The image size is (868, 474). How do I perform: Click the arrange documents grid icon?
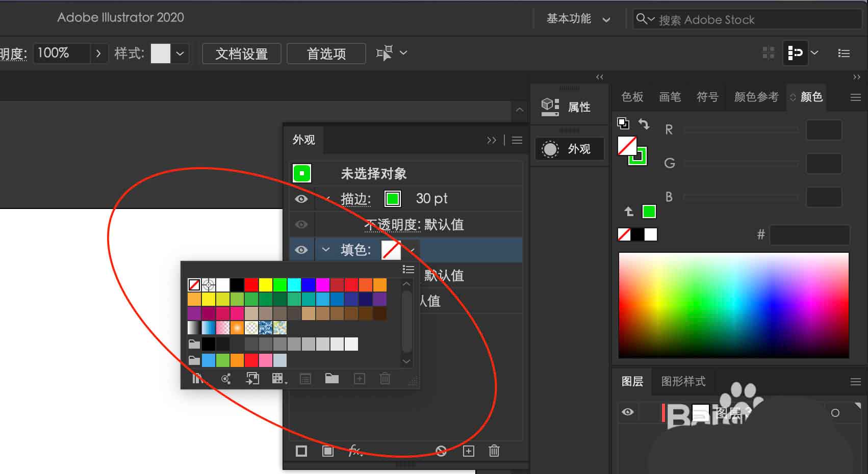(769, 52)
